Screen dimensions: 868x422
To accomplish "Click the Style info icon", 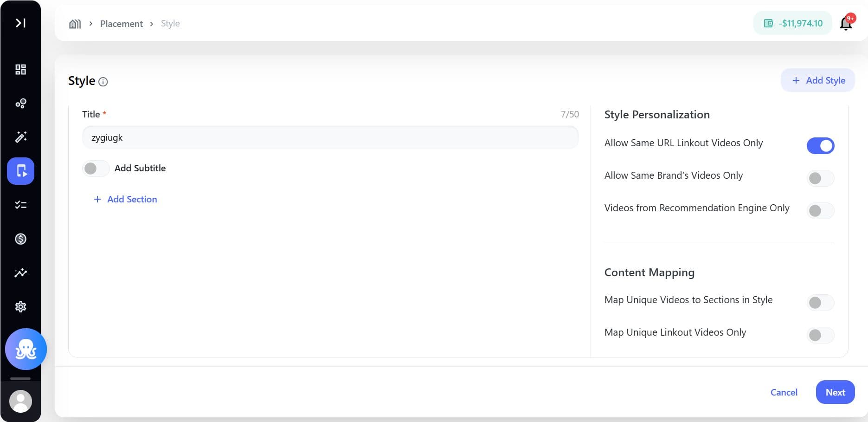I will tap(103, 82).
